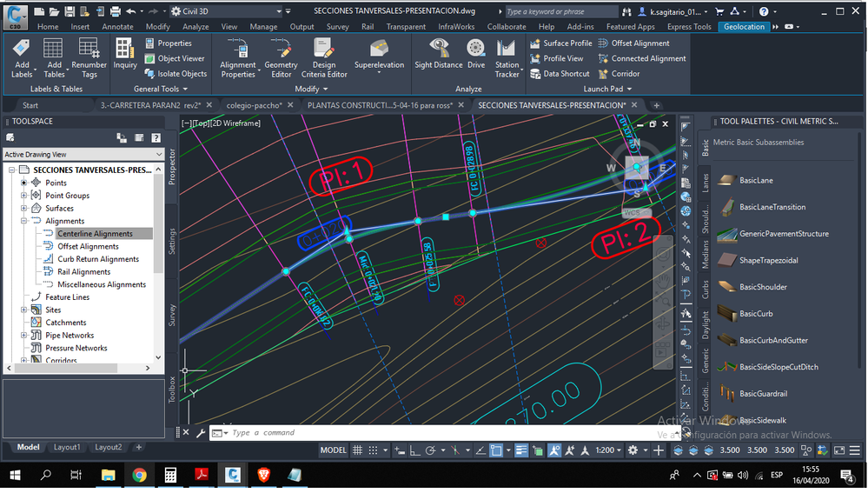Toggle the drawing grid display

tap(358, 450)
